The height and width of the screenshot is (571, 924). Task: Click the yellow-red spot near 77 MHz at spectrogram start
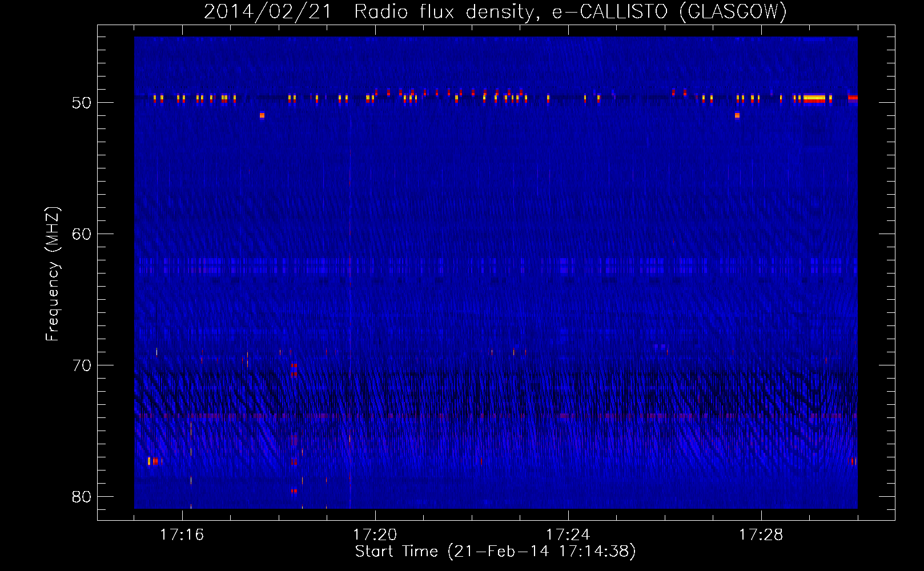point(153,461)
